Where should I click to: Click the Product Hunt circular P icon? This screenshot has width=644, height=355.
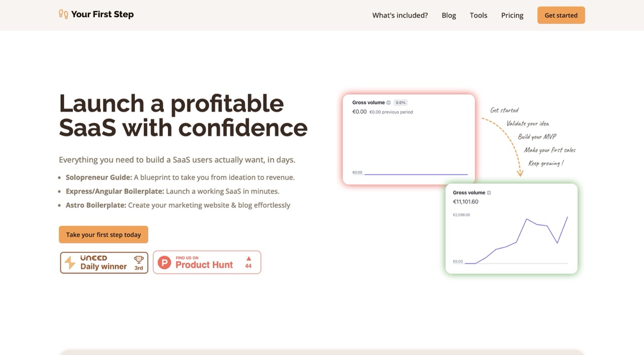[164, 262]
